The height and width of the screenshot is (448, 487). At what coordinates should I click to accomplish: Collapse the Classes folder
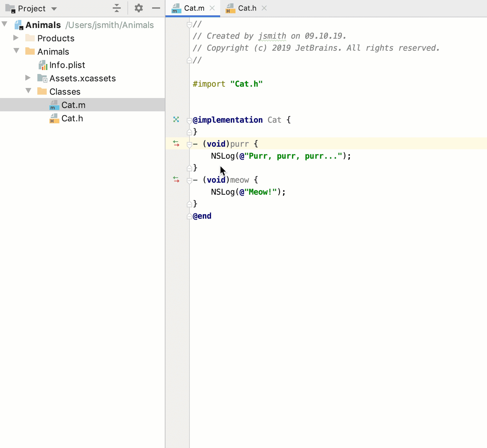[x=28, y=91]
